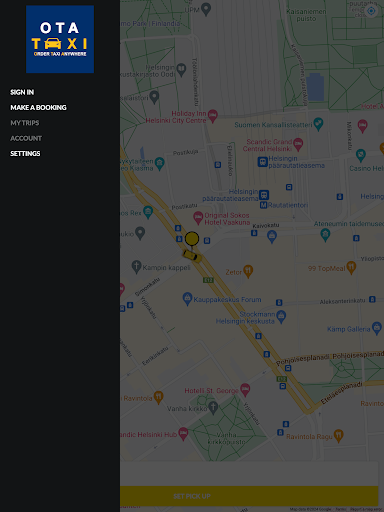
Task: Click the yellow taxi car marker
Action: (x=192, y=256)
